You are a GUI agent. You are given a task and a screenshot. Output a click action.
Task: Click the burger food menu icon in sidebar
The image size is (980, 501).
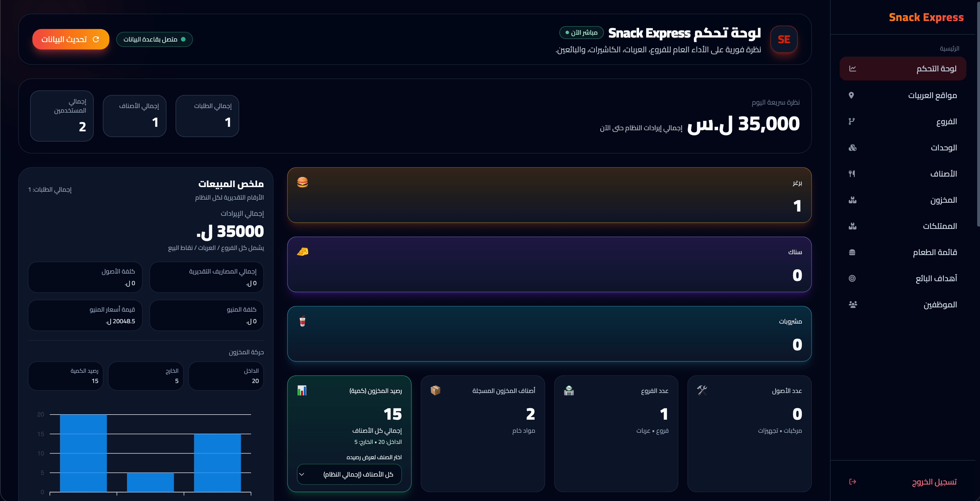[x=852, y=252]
